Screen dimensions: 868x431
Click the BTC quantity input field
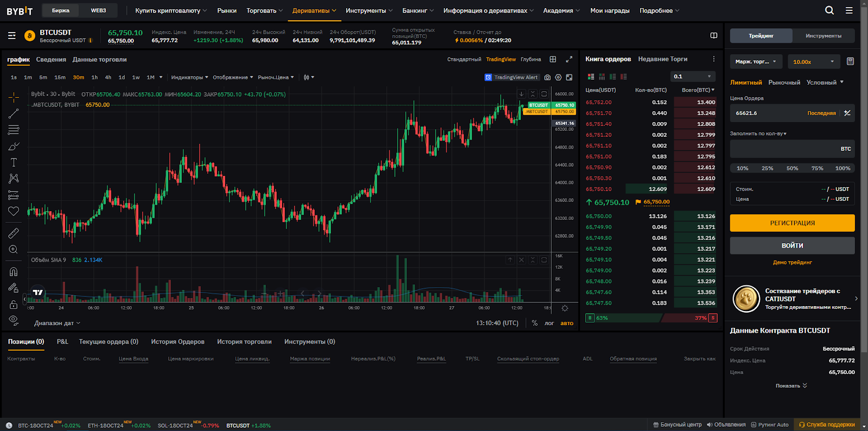792,149
